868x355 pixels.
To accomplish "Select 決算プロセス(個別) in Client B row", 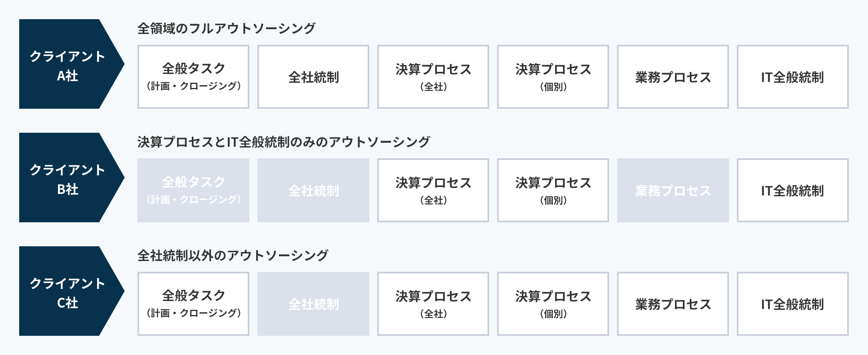I will click(x=553, y=190).
